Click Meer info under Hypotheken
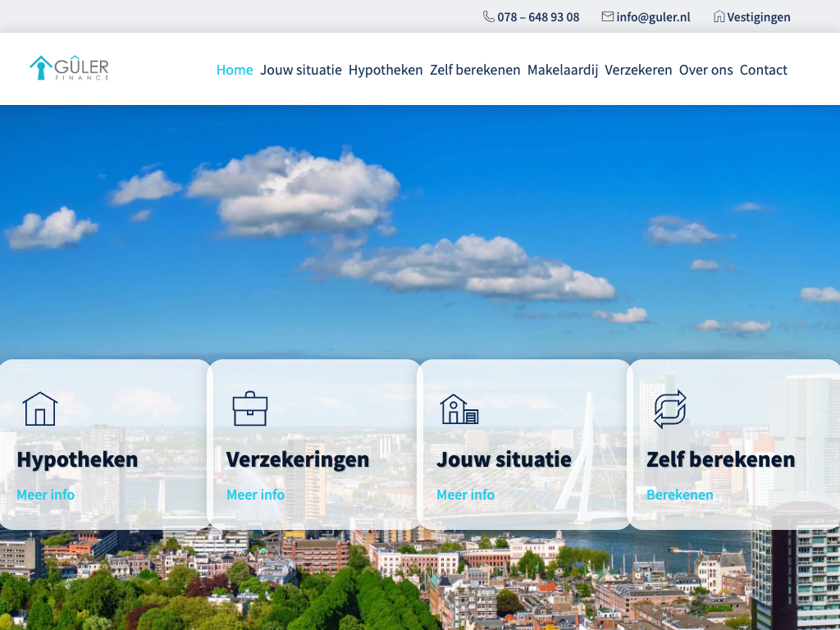This screenshot has width=840, height=630. coord(45,495)
